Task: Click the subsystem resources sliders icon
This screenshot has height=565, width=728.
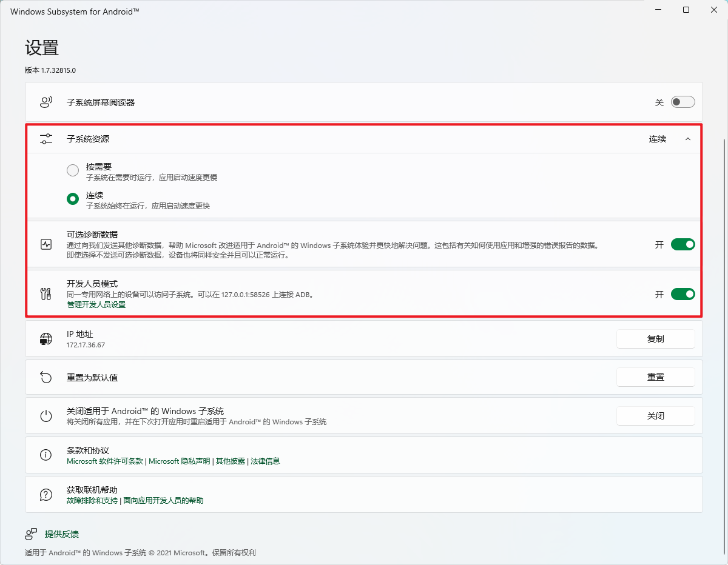Action: coord(46,139)
